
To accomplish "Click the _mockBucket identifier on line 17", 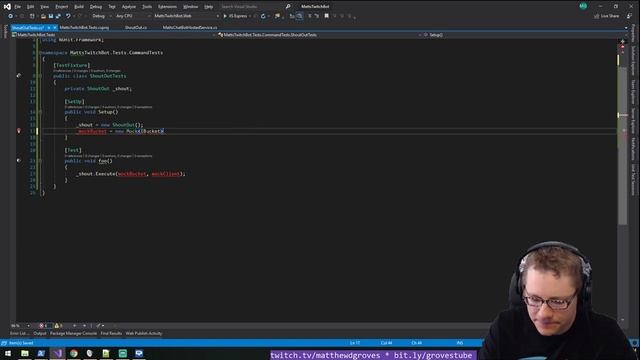I will coord(91,131).
